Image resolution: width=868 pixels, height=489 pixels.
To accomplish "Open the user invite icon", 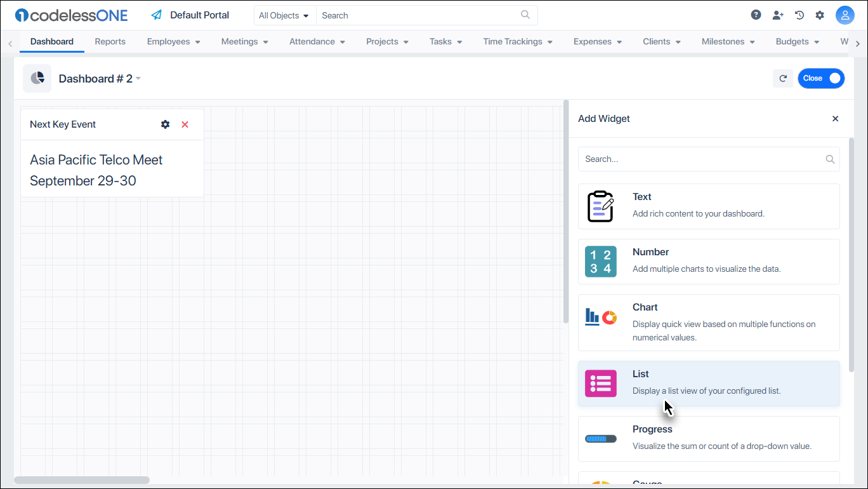I will pos(778,14).
